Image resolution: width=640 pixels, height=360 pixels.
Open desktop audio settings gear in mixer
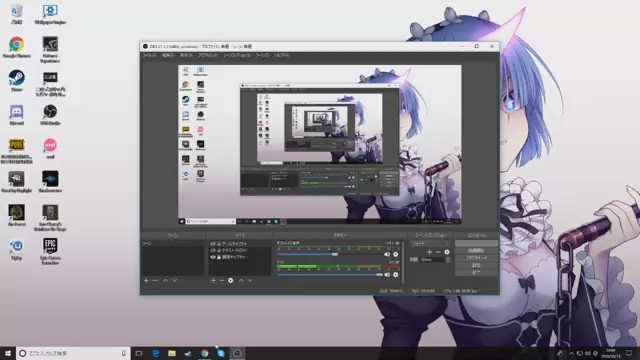coord(395,254)
